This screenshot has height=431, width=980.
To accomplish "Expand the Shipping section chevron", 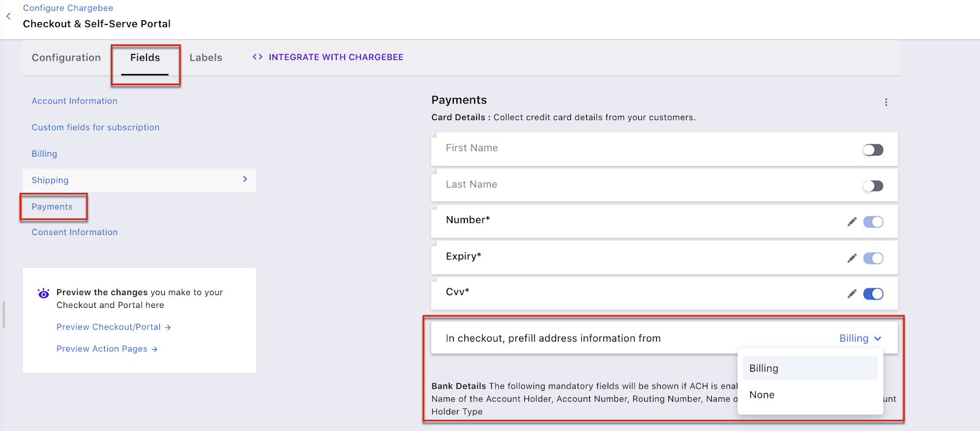I will coord(245,179).
